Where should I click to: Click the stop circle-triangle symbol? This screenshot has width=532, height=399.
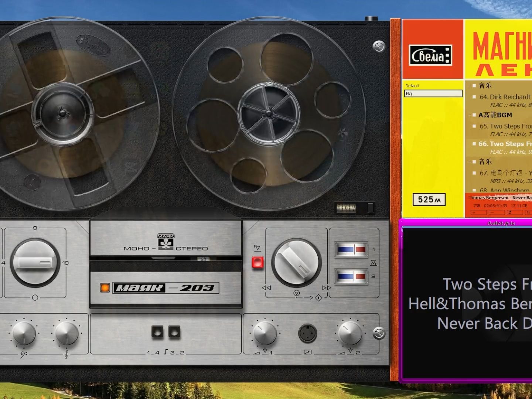(296, 293)
